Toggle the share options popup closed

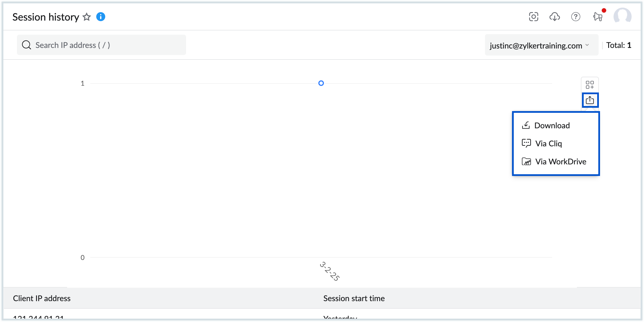(590, 100)
